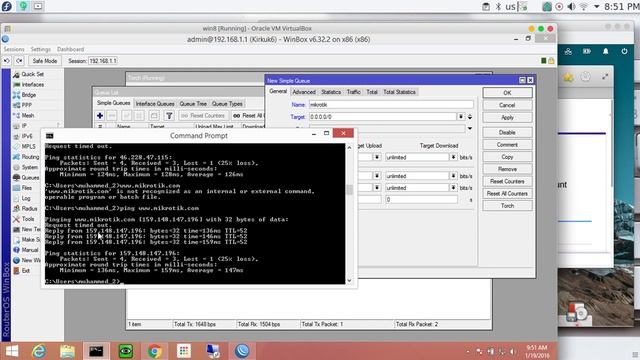Open the Settings menu
Screen dimensions: 640x360
pos(40,49)
